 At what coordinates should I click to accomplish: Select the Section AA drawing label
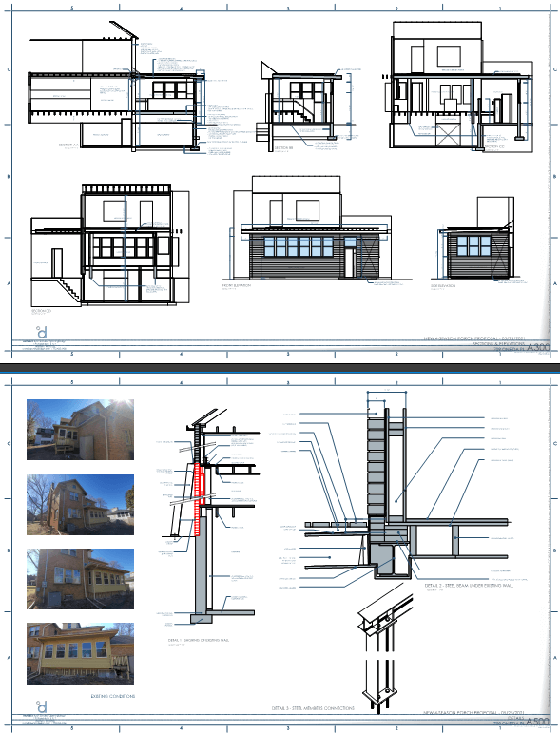pyautogui.click(x=68, y=145)
